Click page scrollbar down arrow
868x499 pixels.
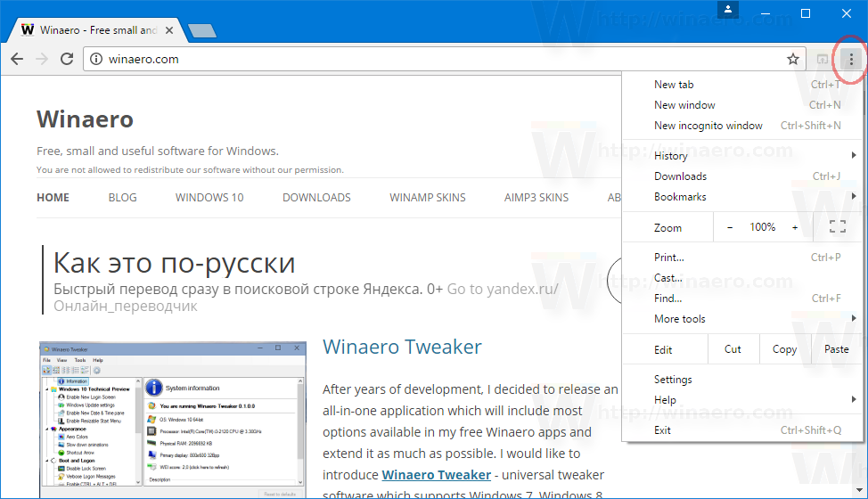pyautogui.click(x=859, y=489)
